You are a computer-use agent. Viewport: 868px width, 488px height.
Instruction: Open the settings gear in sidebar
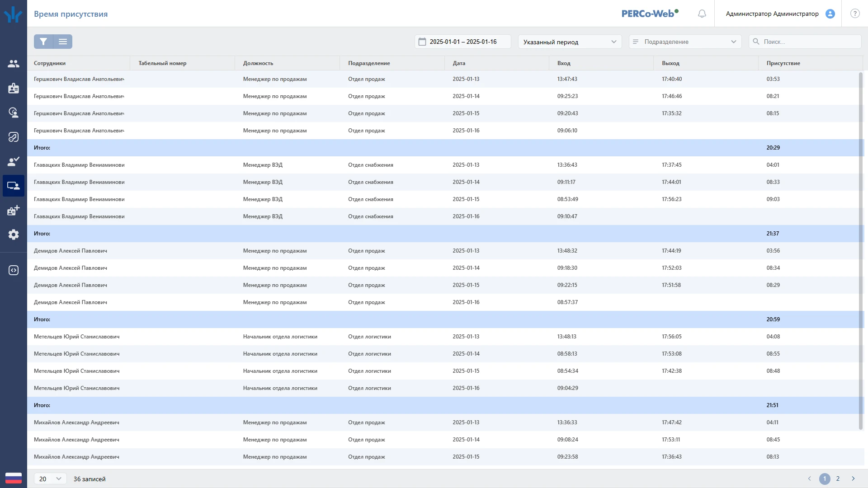(14, 235)
